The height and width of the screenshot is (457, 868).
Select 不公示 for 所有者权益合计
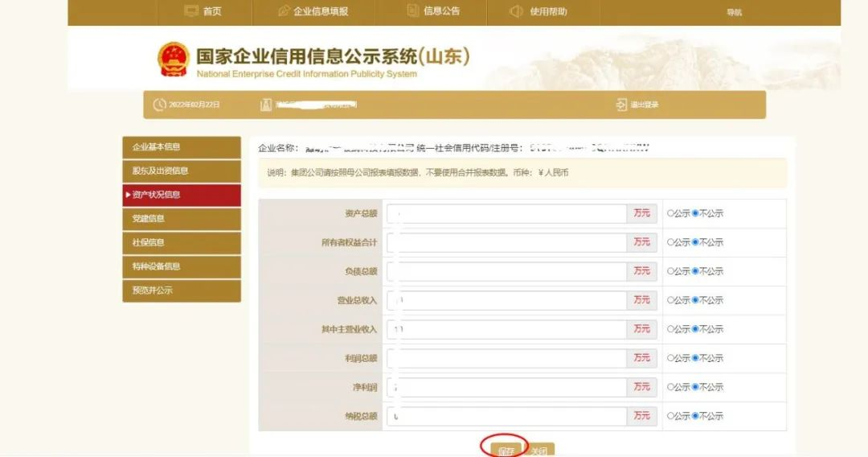point(695,242)
